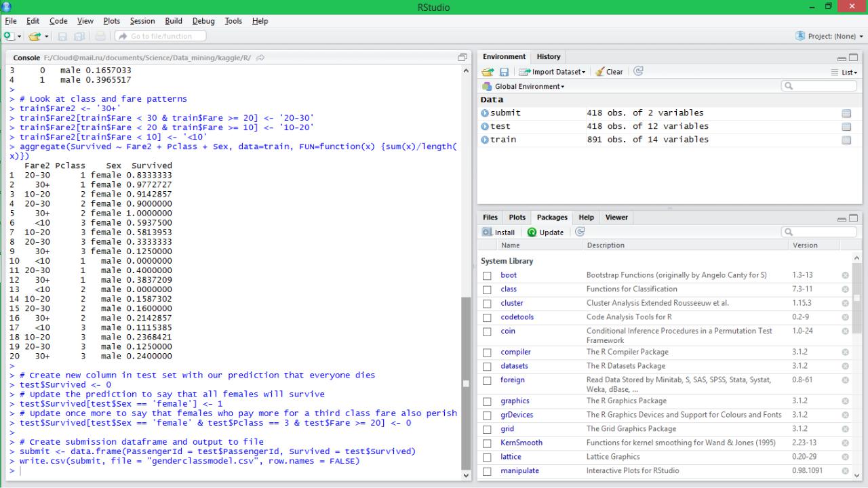The height and width of the screenshot is (488, 868).
Task: Click the Update packages button
Action: tap(545, 232)
